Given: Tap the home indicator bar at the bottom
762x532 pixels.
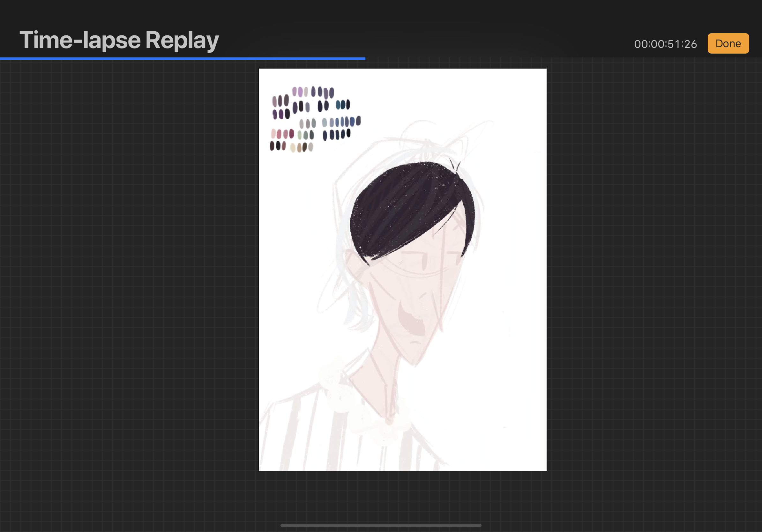Looking at the screenshot, I should tap(381, 525).
